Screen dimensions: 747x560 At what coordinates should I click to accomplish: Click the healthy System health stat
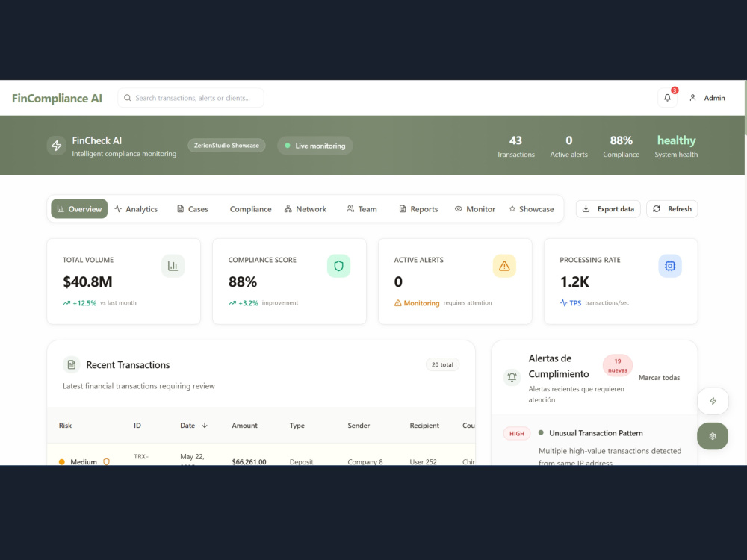[x=676, y=146]
